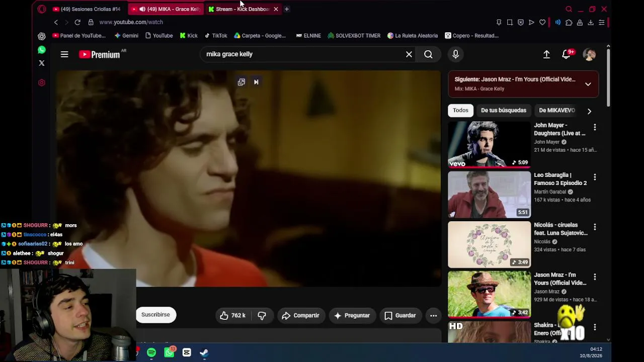Open ChatGPT from the Opera sidebar

[x=42, y=36]
